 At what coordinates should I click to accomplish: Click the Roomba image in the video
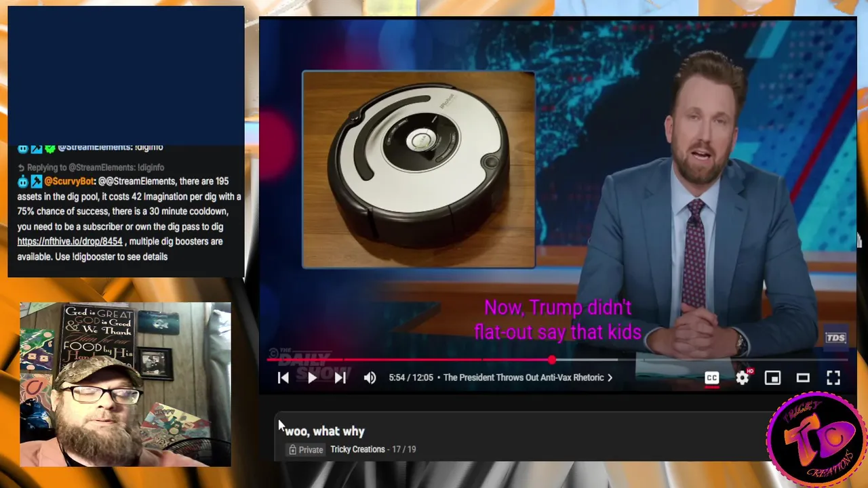click(418, 169)
